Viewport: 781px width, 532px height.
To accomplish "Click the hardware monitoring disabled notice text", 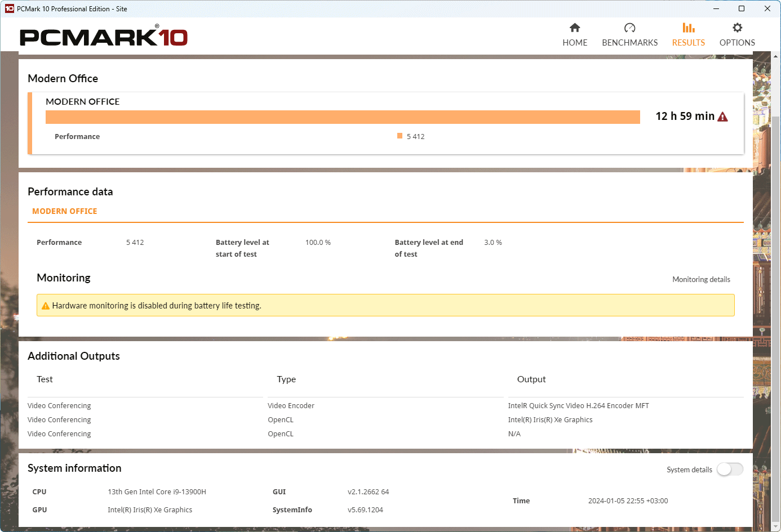I will coord(157,306).
